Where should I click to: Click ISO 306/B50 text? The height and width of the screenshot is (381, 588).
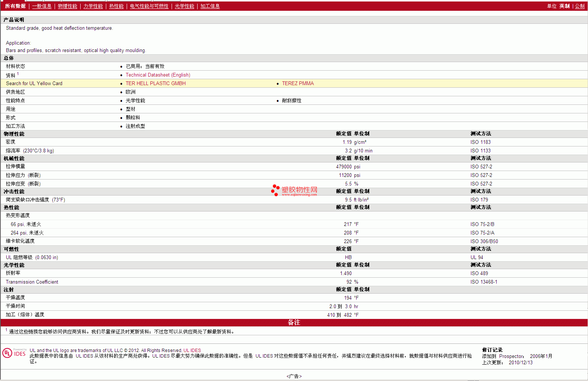tap(484, 241)
